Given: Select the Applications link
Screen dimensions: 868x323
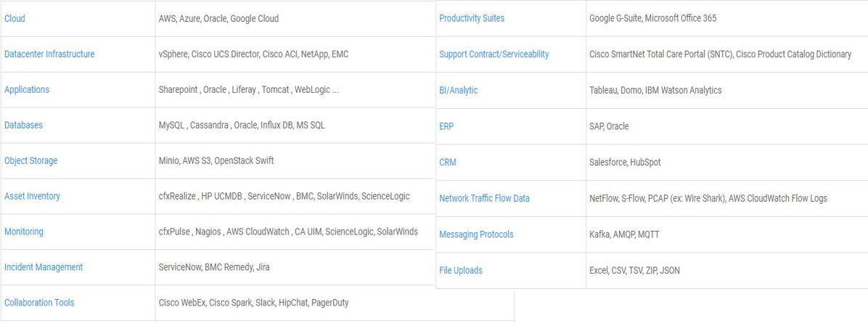Looking at the screenshot, I should [x=27, y=89].
